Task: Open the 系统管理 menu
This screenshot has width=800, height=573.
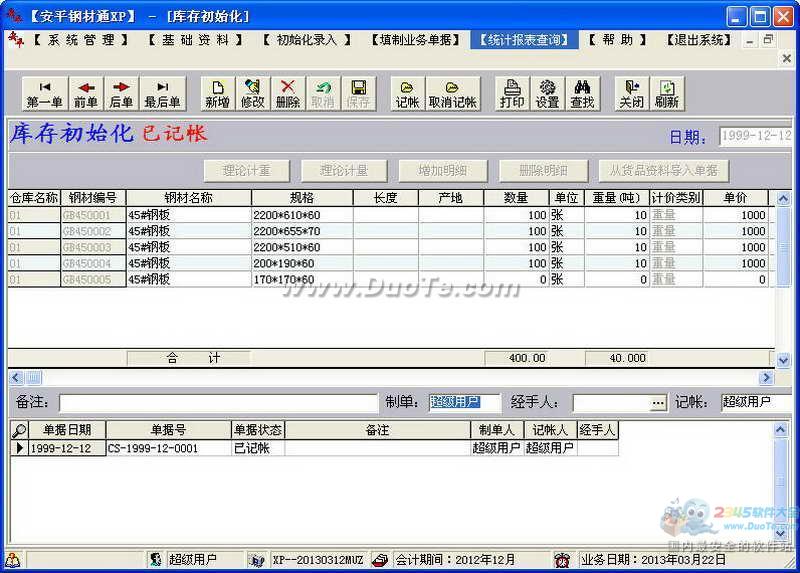Action: pos(81,40)
